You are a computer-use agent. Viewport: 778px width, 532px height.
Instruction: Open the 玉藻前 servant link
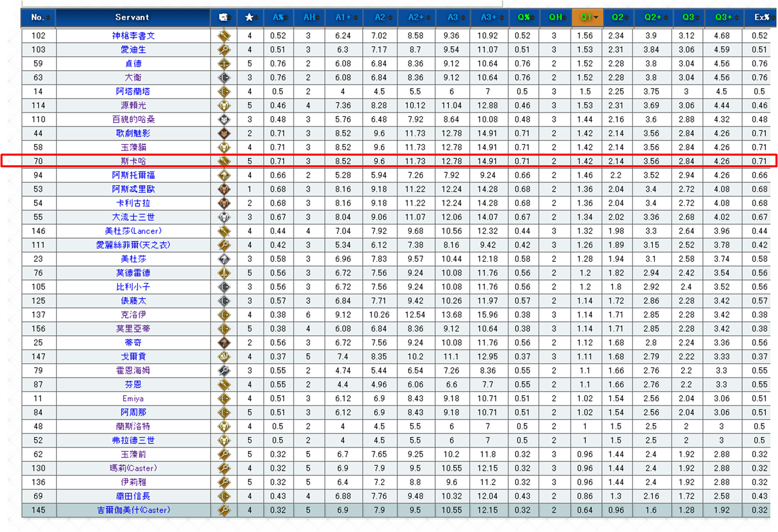coord(133,454)
